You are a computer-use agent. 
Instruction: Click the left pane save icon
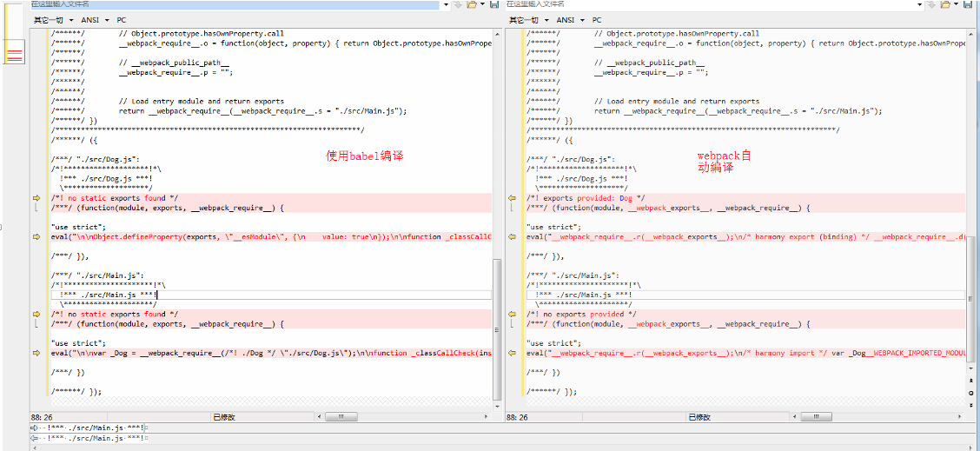(x=494, y=4)
